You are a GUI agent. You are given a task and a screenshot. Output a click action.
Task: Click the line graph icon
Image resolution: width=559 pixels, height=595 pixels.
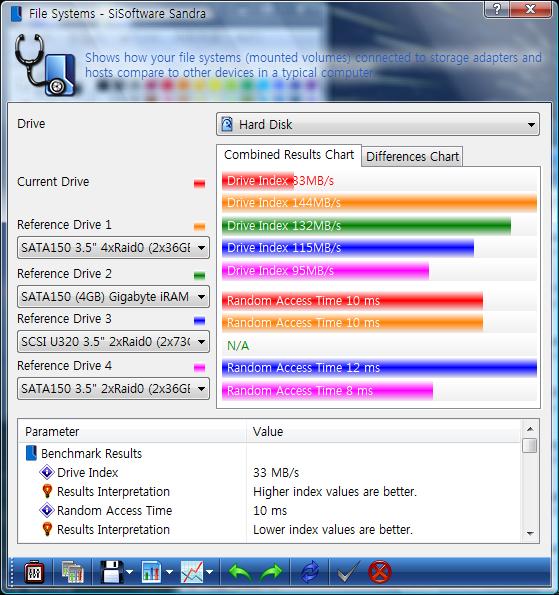point(192,573)
